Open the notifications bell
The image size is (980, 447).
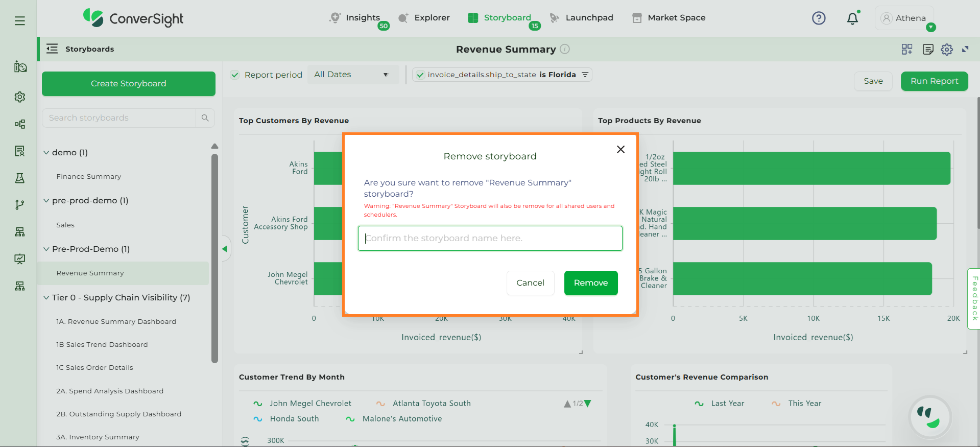pyautogui.click(x=852, y=19)
